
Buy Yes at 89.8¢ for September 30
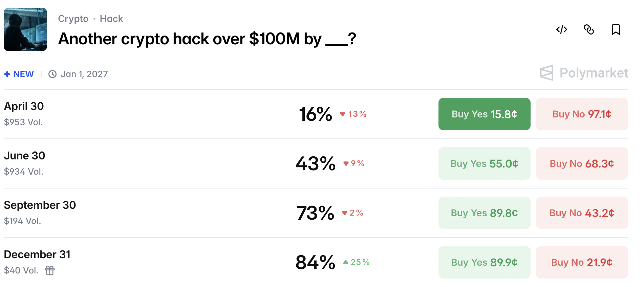[x=484, y=213]
